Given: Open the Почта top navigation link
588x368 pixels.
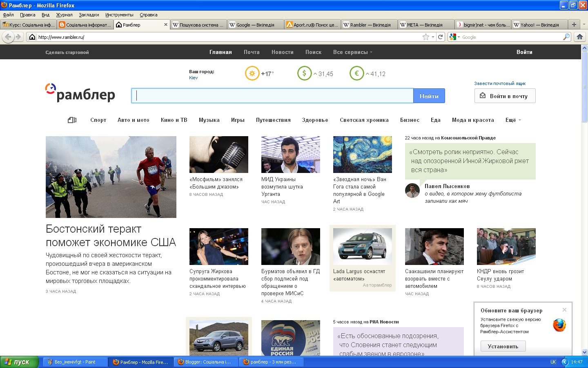Looking at the screenshot, I should [252, 52].
